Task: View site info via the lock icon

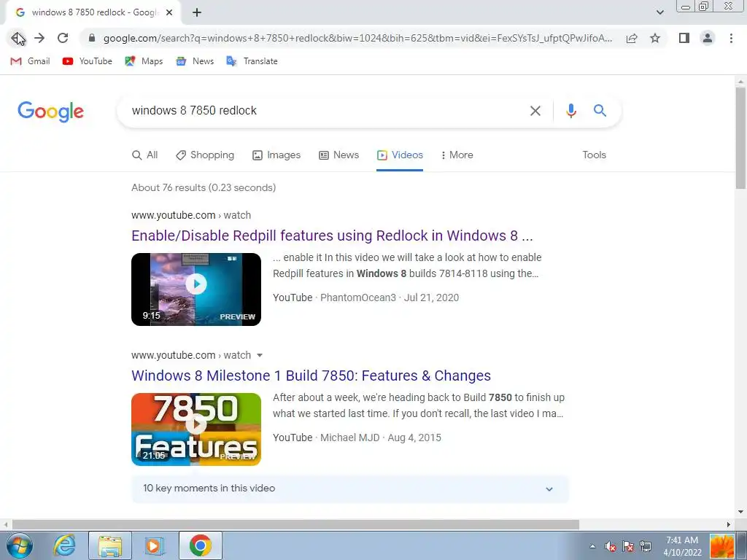Action: [92, 38]
